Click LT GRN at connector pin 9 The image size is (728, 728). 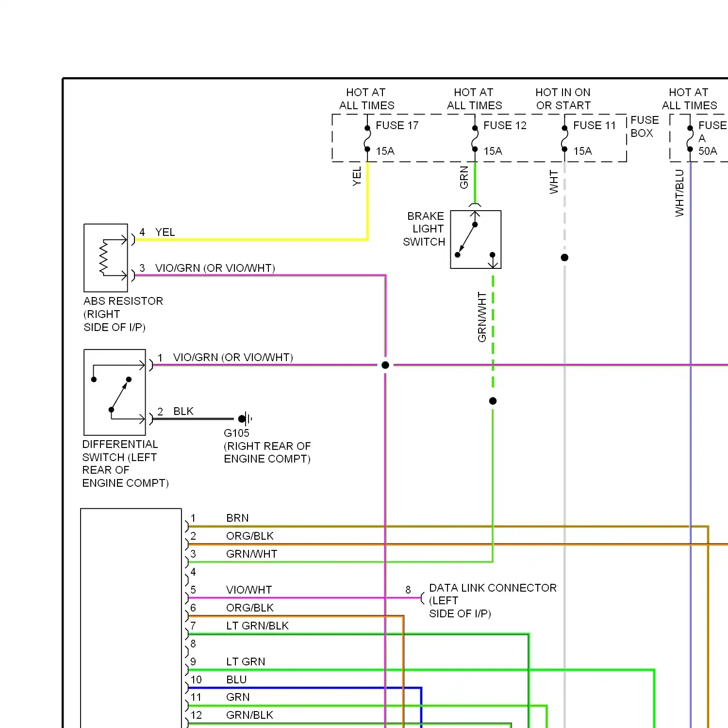[x=246, y=662]
